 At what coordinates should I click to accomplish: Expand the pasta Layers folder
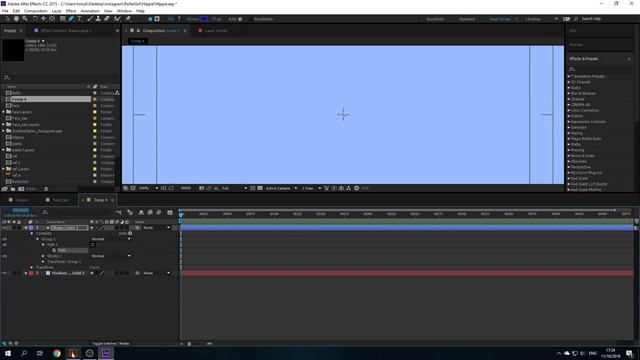click(x=4, y=150)
